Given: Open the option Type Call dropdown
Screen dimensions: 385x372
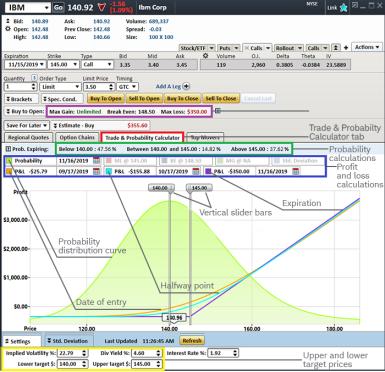Looking at the screenshot, I should coord(97,64).
